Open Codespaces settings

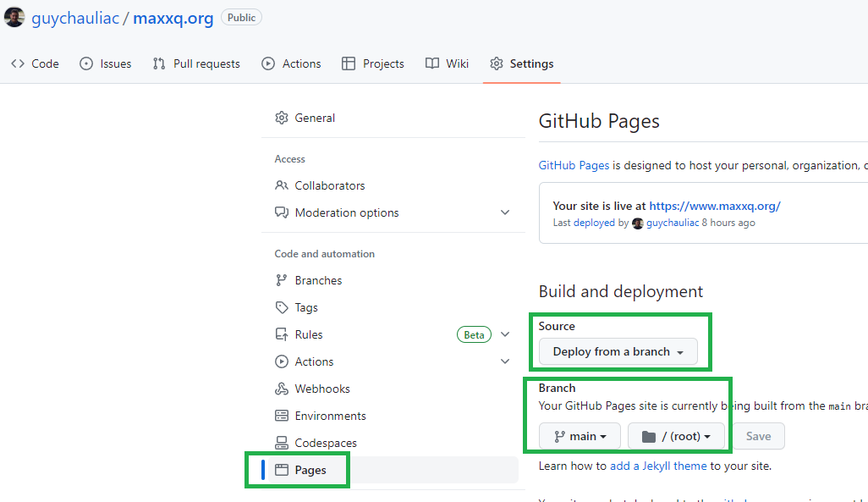pos(393,444)
